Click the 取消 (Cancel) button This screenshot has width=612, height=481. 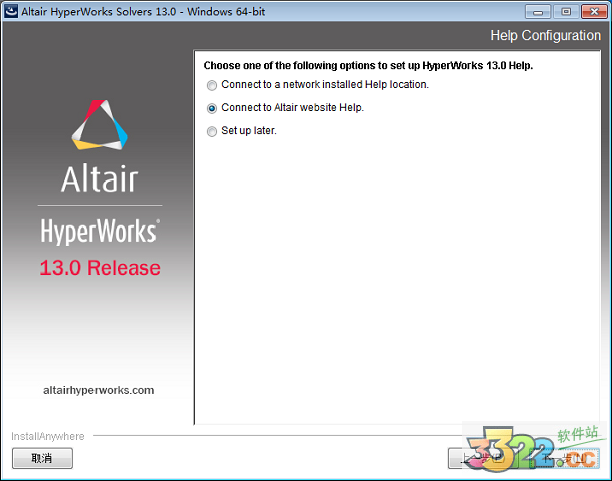(x=42, y=458)
